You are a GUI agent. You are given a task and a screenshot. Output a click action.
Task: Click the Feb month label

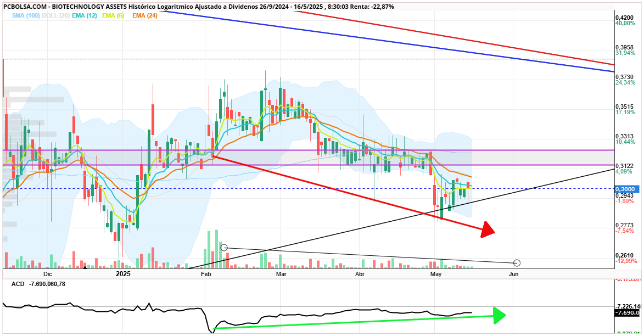pyautogui.click(x=206, y=274)
